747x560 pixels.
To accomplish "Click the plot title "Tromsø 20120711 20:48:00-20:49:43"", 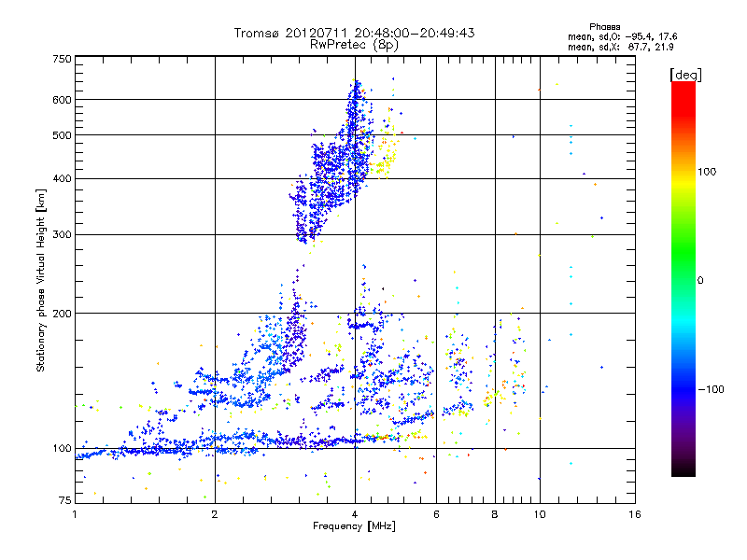I will point(354,33).
